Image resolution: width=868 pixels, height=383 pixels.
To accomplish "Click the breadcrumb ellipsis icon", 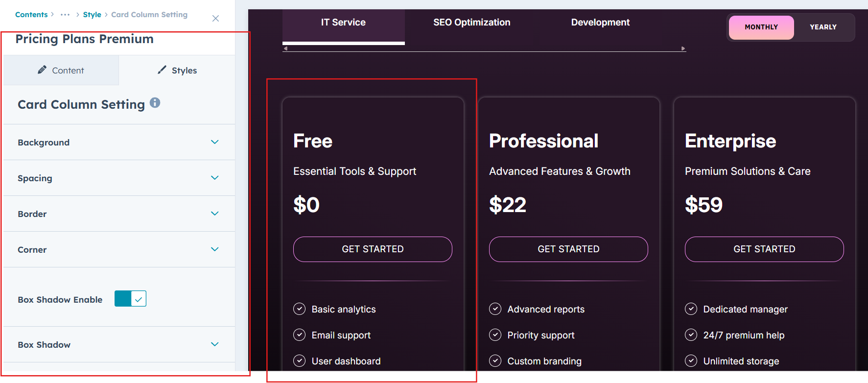I will coord(65,15).
